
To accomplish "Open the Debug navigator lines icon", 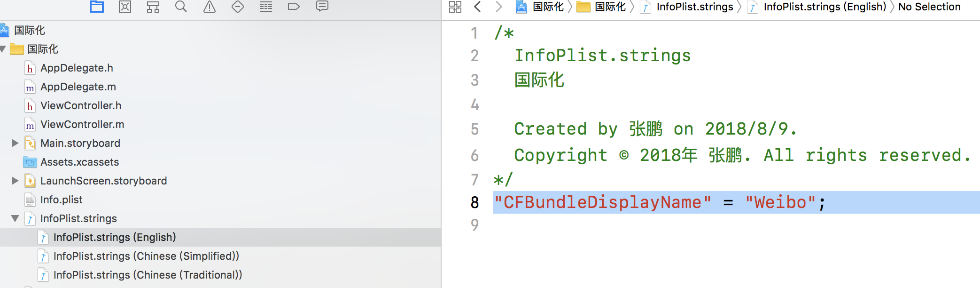I will tap(266, 7).
